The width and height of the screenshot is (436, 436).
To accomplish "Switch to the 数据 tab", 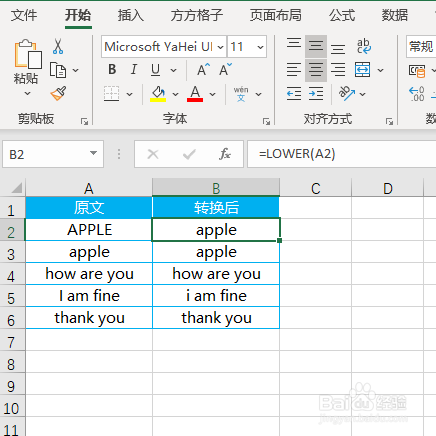I will point(395,15).
